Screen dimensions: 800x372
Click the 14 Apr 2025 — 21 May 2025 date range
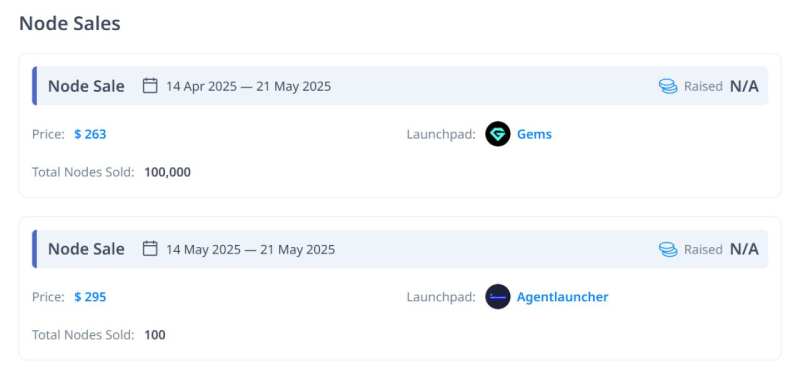248,86
